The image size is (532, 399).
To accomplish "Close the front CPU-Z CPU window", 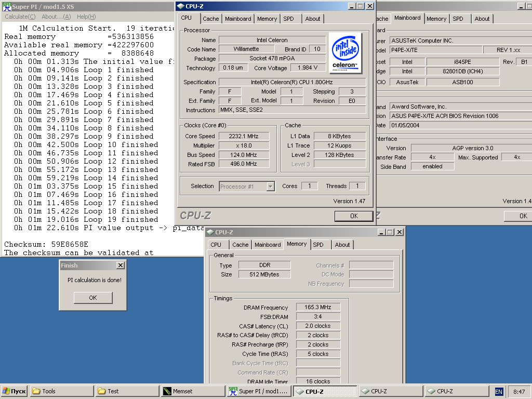I will point(370,6).
